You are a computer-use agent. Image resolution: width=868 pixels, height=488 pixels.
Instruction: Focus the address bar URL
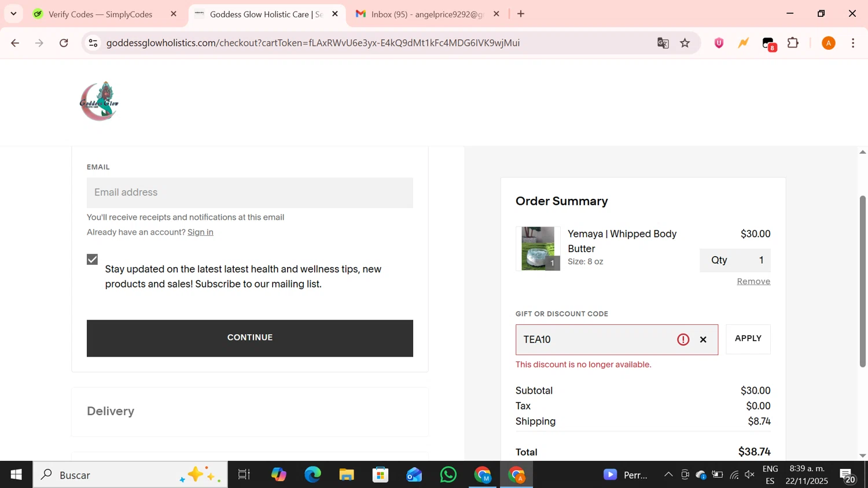pyautogui.click(x=313, y=43)
